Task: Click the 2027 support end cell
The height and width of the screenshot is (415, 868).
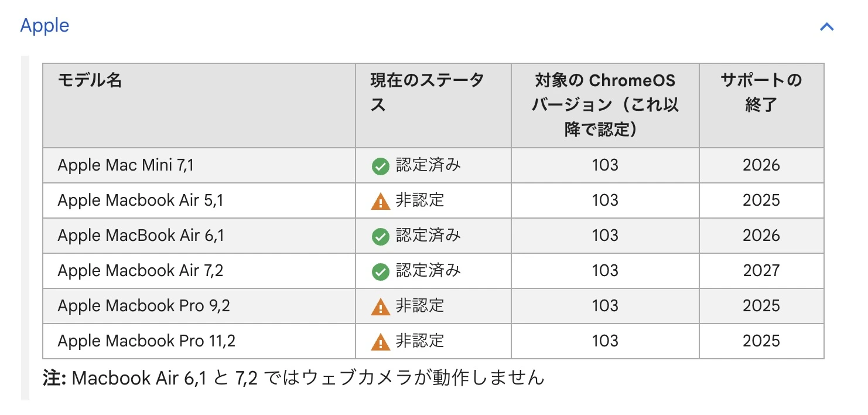Action: [x=761, y=271]
